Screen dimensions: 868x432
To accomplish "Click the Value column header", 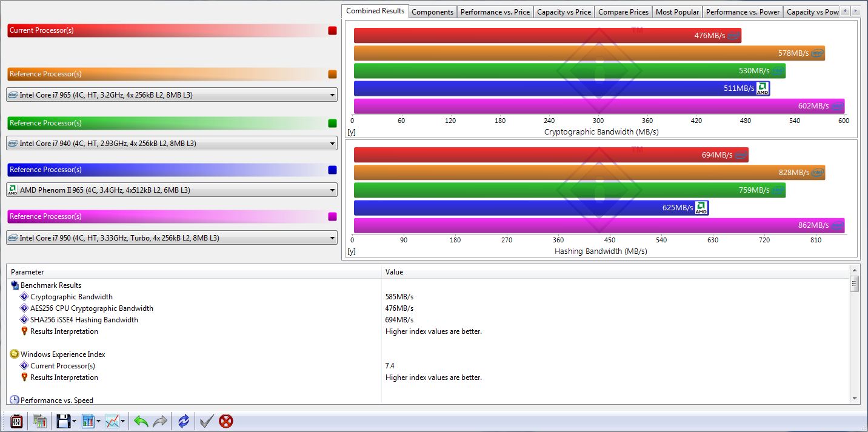I will point(615,272).
